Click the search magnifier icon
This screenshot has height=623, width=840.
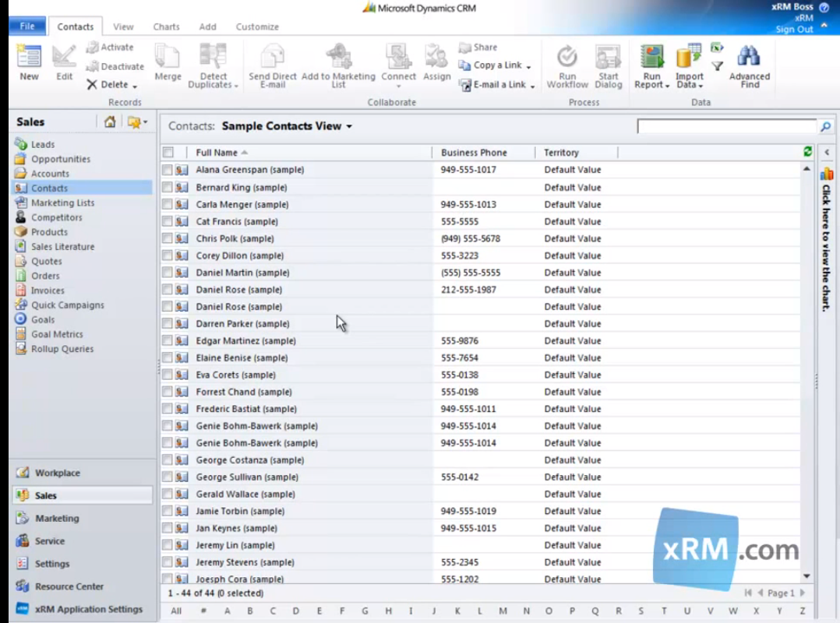coord(825,126)
